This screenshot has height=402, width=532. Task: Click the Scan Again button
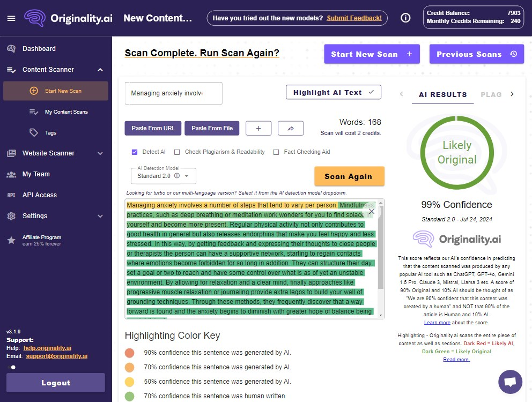pos(349,176)
